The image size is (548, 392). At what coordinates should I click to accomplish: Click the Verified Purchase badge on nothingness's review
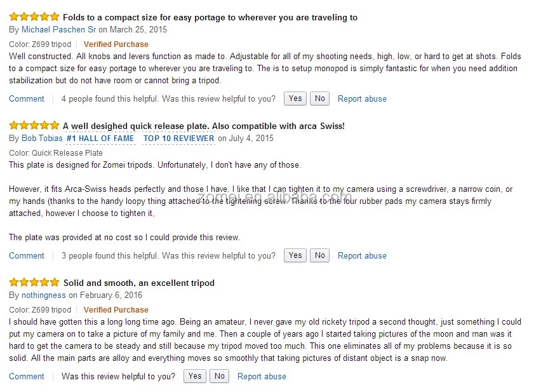(116, 309)
